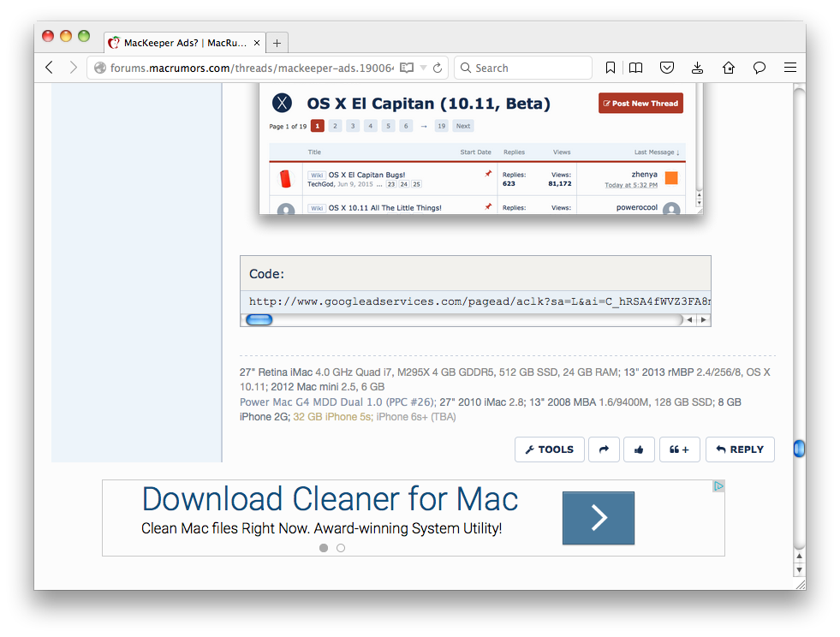Click the zhenya username
840x637 pixels.
(x=644, y=174)
